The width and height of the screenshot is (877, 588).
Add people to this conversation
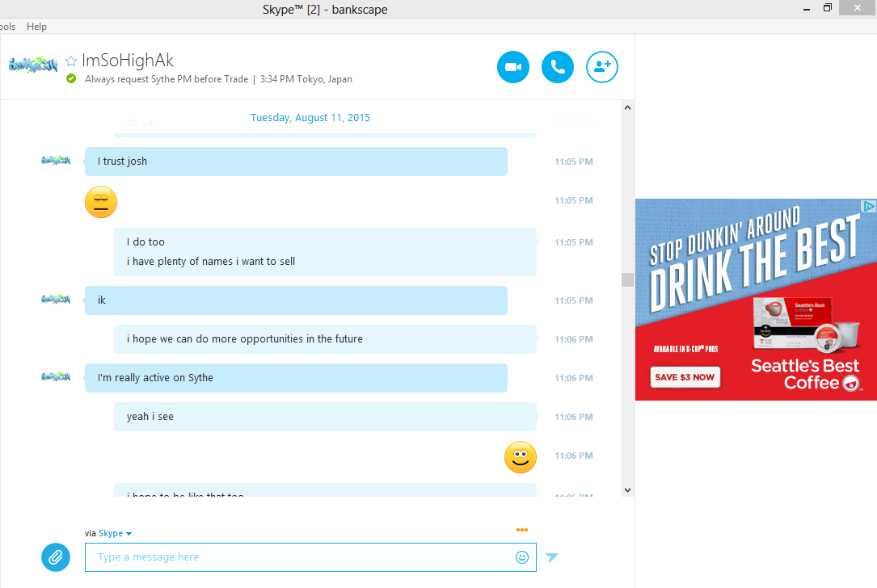602,67
